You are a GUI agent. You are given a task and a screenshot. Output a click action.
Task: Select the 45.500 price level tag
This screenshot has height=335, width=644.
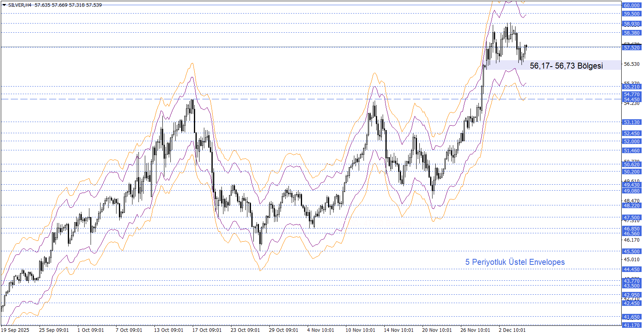pos(632,252)
